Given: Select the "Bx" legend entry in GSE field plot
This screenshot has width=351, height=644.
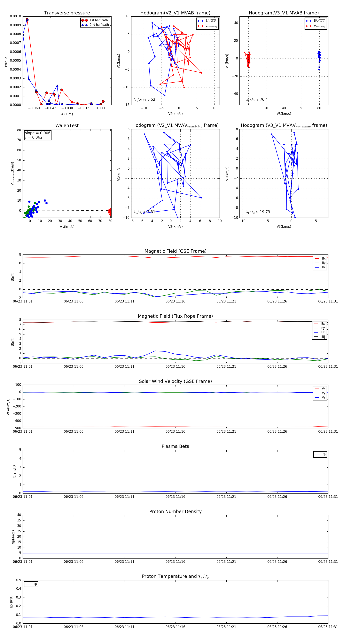Looking at the screenshot, I should (x=320, y=259).
